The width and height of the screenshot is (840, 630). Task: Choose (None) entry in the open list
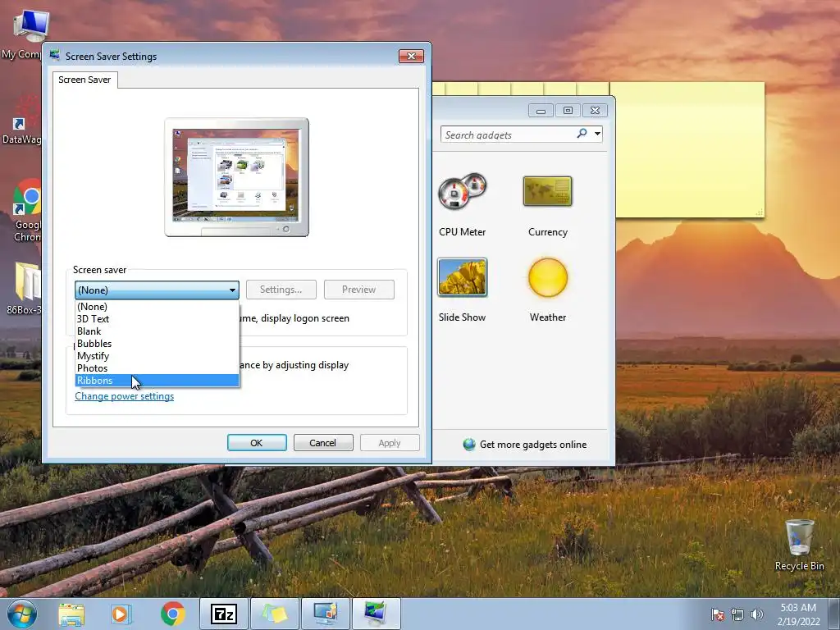(157, 307)
